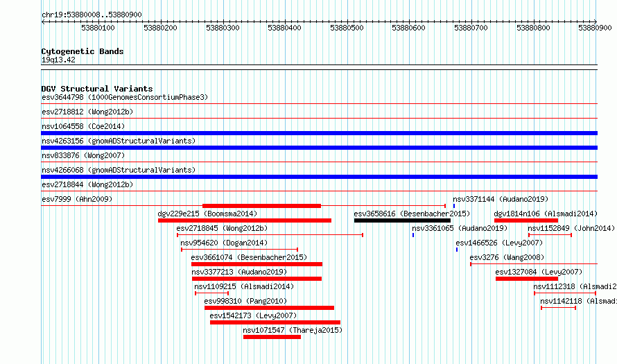Viewport: 617px width, 364px height.
Task: Select the esv998310 (Pang2010) red bar
Action: 269,308
